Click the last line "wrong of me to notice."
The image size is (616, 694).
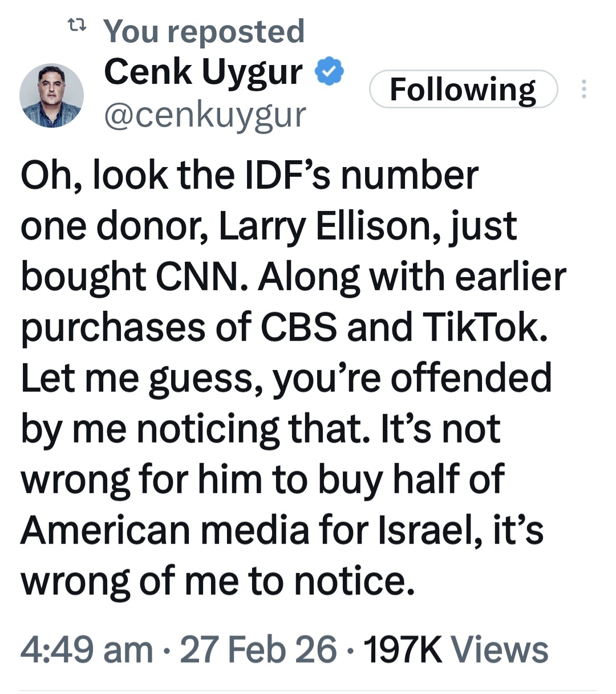point(217,581)
